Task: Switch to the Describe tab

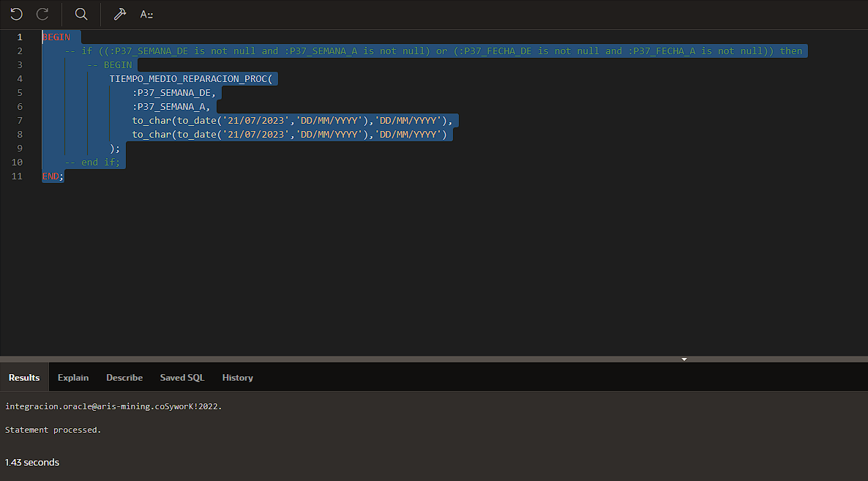Action: 124,378
